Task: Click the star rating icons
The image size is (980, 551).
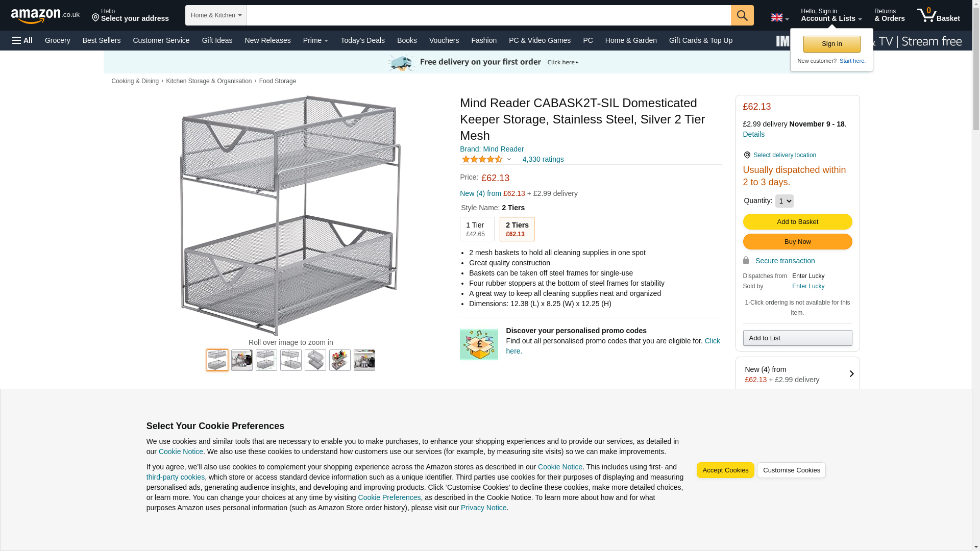Action: (482, 159)
